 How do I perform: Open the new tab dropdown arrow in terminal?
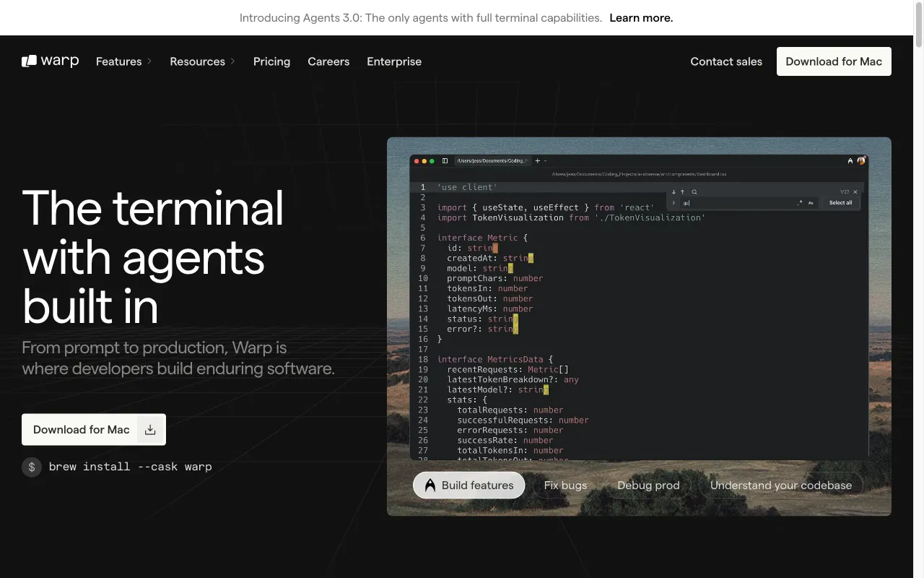click(x=546, y=161)
